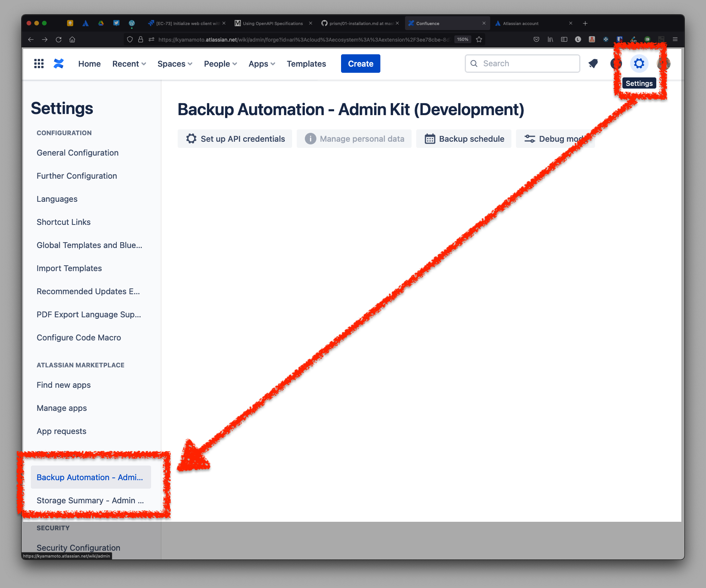706x588 pixels.
Task: Open the People dropdown menu
Action: (x=220, y=64)
